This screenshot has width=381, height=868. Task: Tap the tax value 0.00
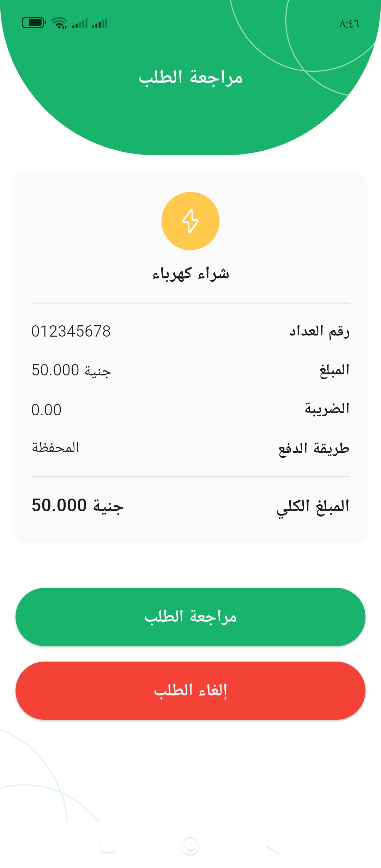[x=46, y=410]
